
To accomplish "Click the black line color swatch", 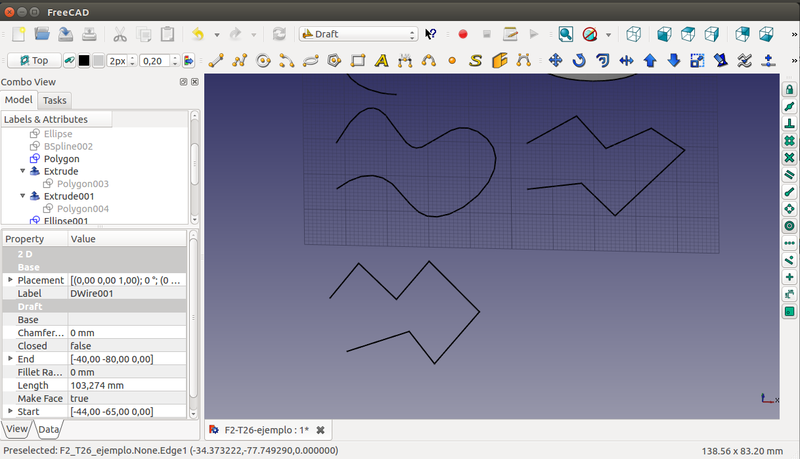I will tap(85, 60).
